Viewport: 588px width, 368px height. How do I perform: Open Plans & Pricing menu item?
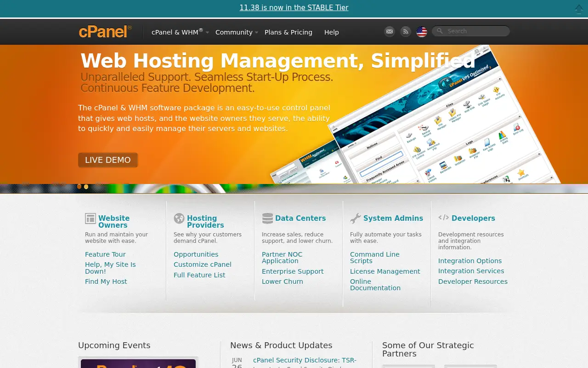[x=288, y=32]
